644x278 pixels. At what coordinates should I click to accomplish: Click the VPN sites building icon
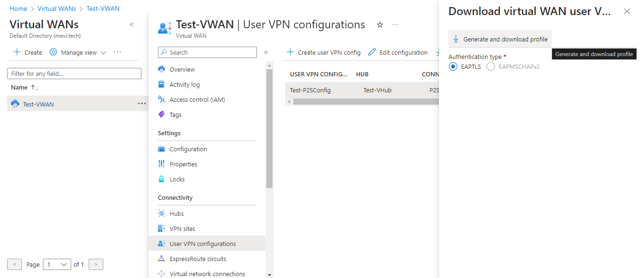[162, 229]
